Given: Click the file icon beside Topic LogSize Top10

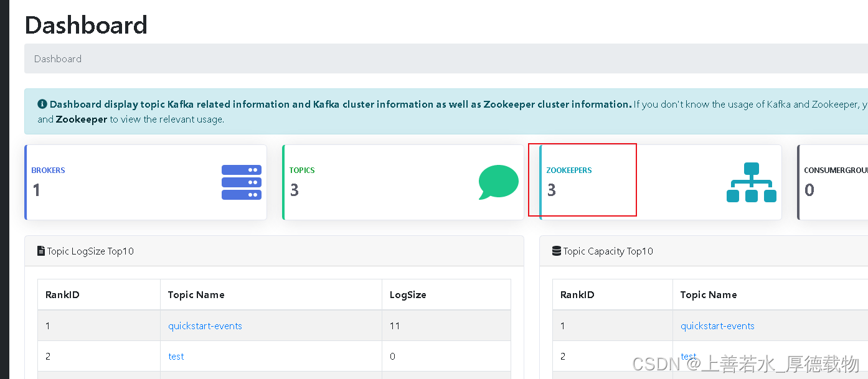Looking at the screenshot, I should click(41, 251).
